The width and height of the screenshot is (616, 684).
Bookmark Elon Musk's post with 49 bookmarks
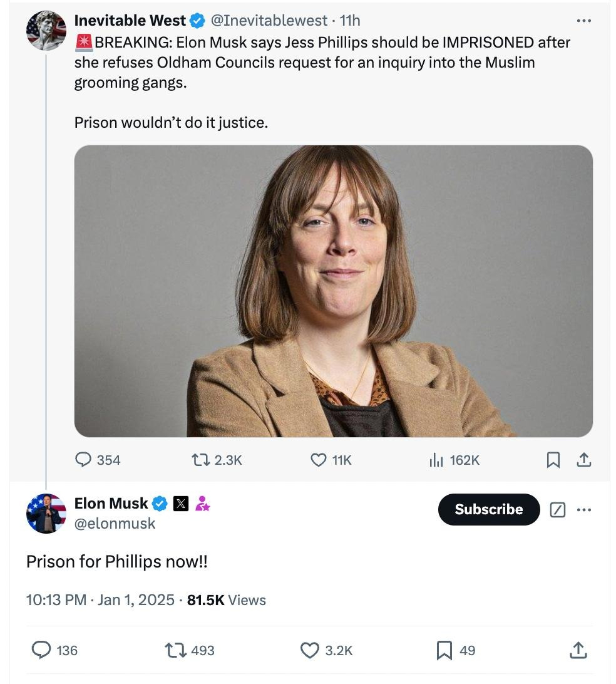coord(444,650)
